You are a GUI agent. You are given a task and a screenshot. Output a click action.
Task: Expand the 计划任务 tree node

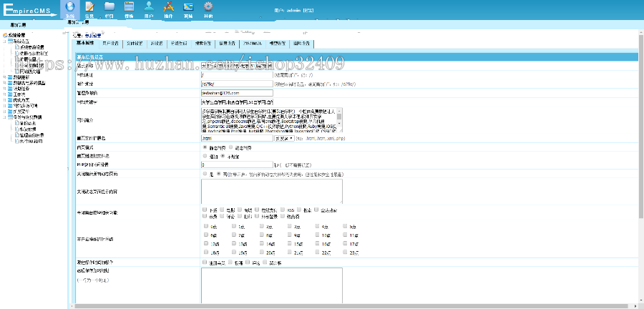5,88
